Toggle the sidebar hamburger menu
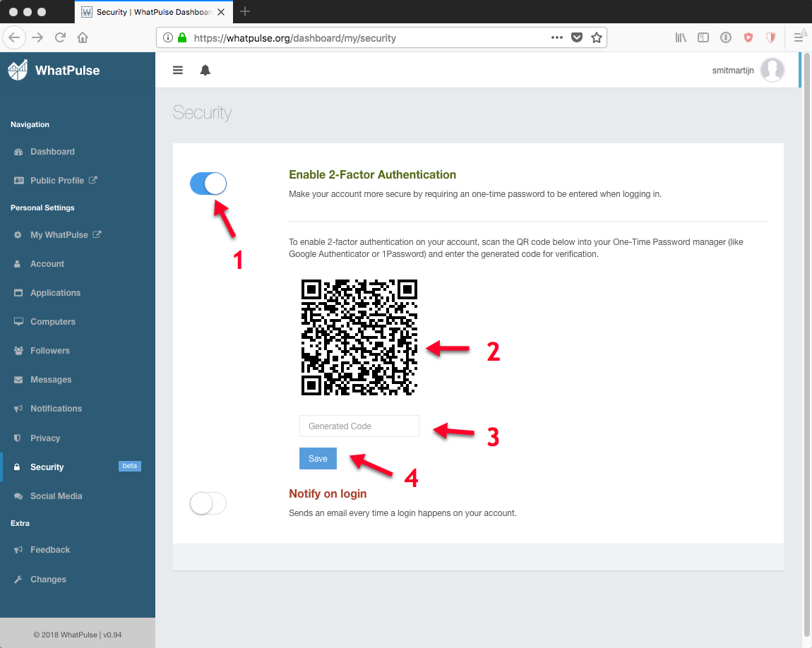812x648 pixels. click(x=178, y=70)
